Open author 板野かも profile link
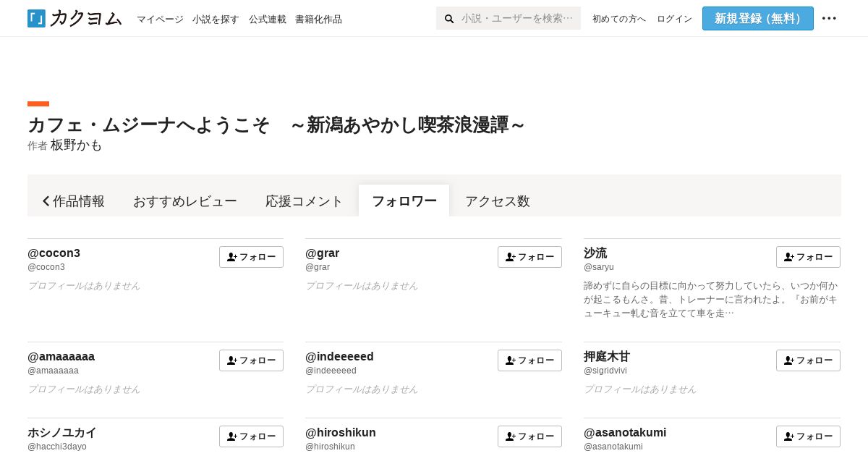The width and height of the screenshot is (868, 456). (x=76, y=145)
